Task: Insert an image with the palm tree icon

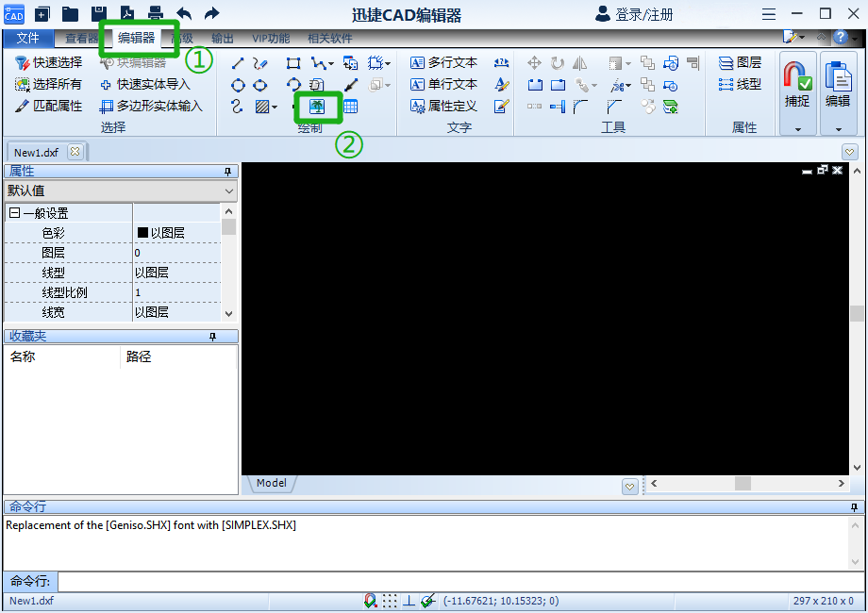Action: (x=317, y=107)
